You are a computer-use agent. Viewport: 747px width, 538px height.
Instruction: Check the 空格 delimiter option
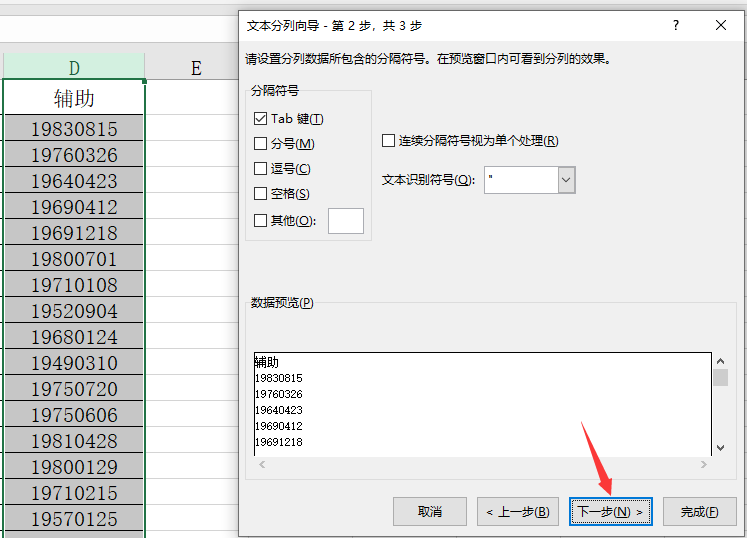pos(261,194)
